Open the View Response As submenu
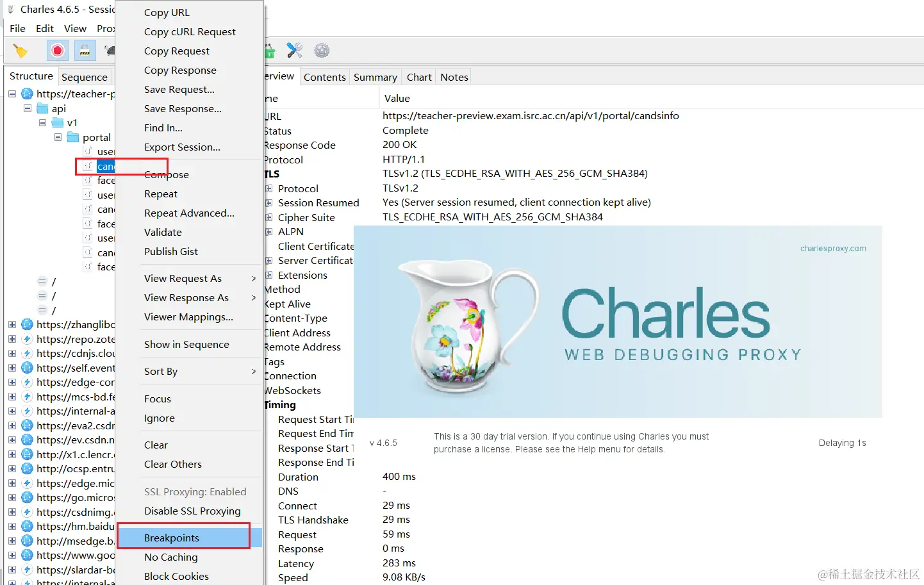Screen dimensions: 924x585 (190, 297)
